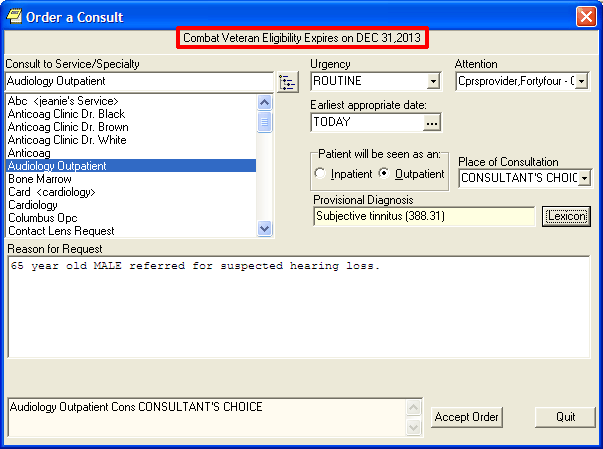Screen dimensions: 603x449
Task: Open the Attention provider dropdown
Action: [x=583, y=81]
